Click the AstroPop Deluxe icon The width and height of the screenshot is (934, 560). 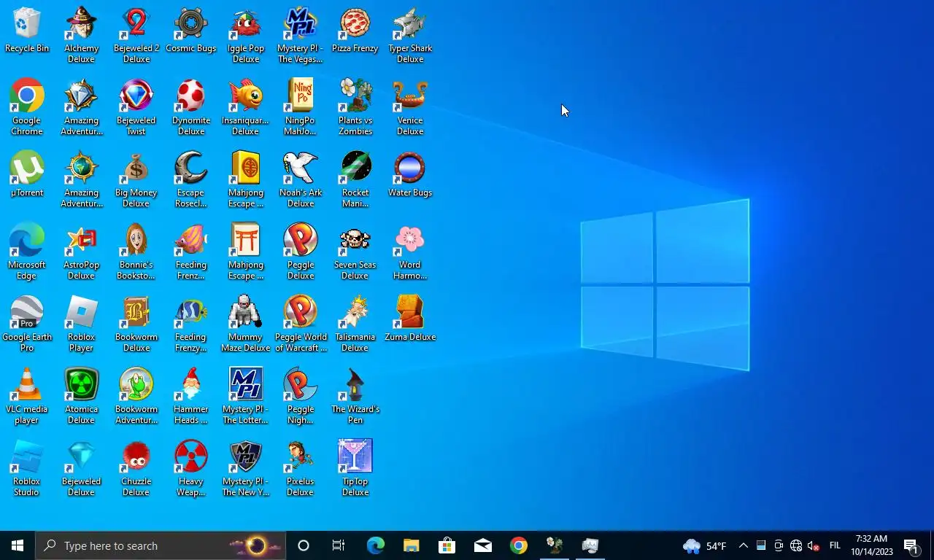[x=81, y=252]
